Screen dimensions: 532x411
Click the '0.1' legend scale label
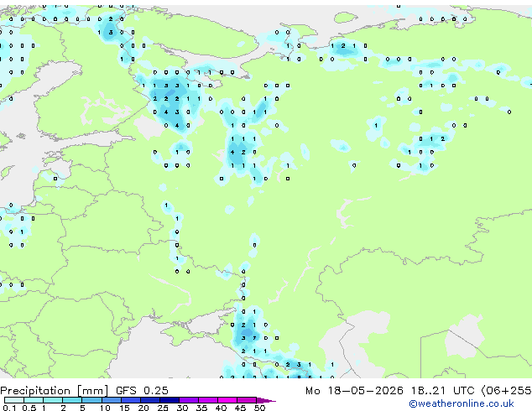[9, 408]
